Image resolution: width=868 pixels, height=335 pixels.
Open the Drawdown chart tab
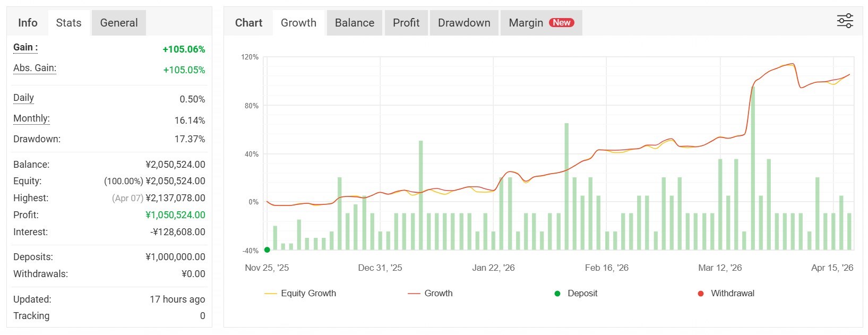coord(463,23)
